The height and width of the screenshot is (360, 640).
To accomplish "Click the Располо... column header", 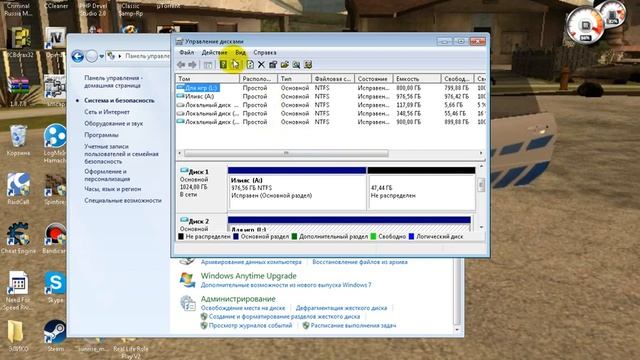I will tap(258, 78).
